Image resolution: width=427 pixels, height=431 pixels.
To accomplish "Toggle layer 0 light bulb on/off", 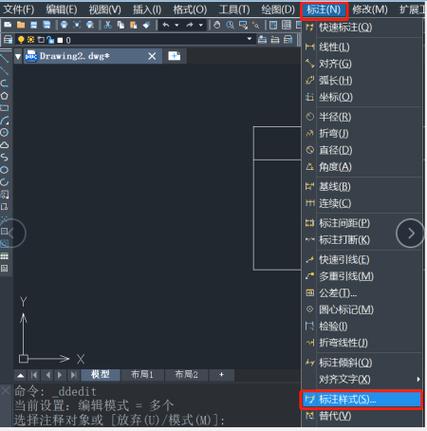I will [x=21, y=40].
